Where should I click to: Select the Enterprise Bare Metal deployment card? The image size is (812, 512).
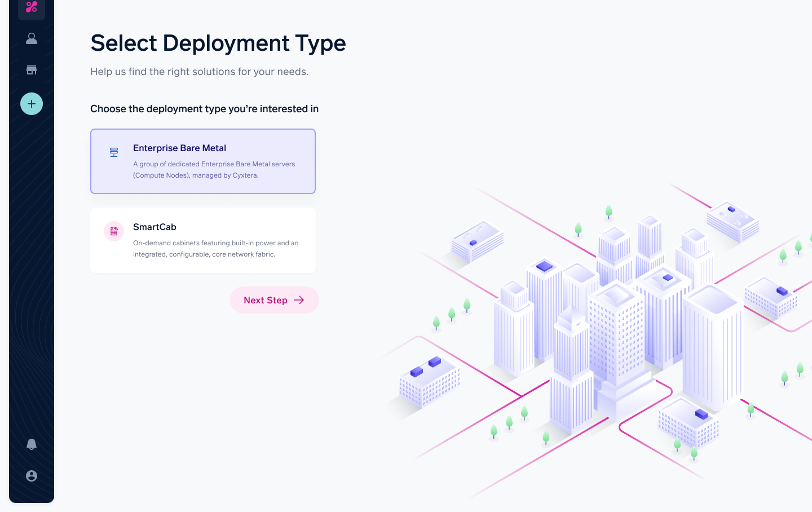click(203, 161)
